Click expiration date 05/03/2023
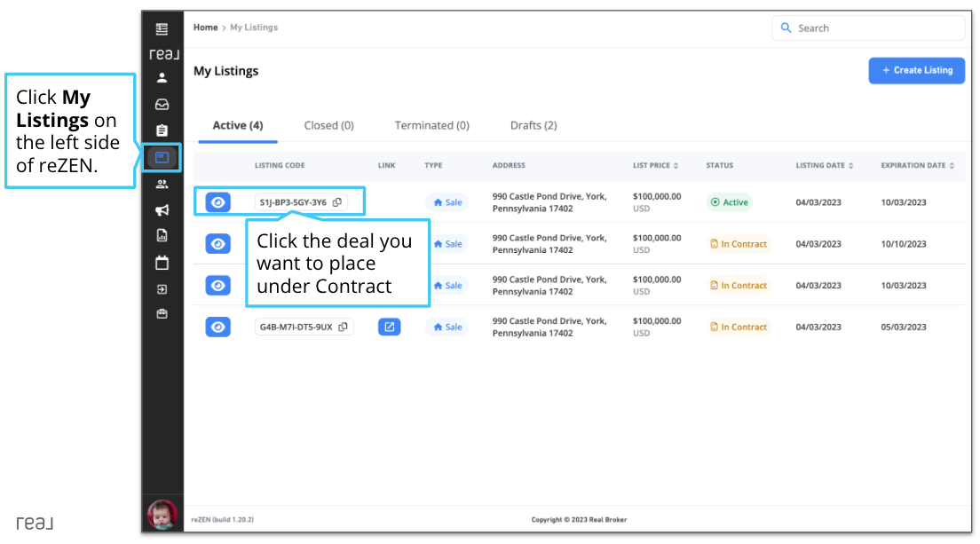The width and height of the screenshot is (980, 544). tap(903, 327)
